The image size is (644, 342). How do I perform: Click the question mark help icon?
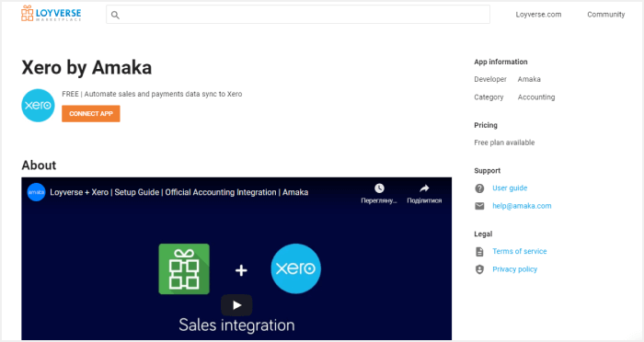[x=479, y=188]
